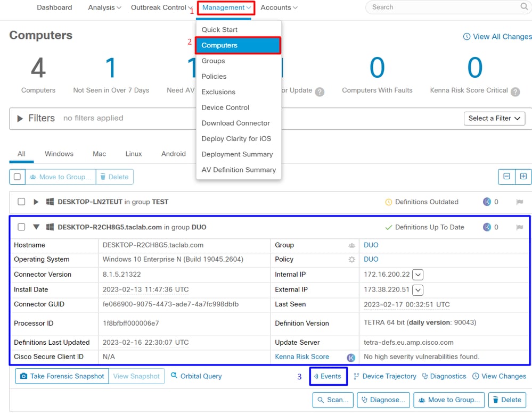Select Groups in the Management menu
Image resolution: width=532 pixels, height=415 pixels.
pos(239,61)
